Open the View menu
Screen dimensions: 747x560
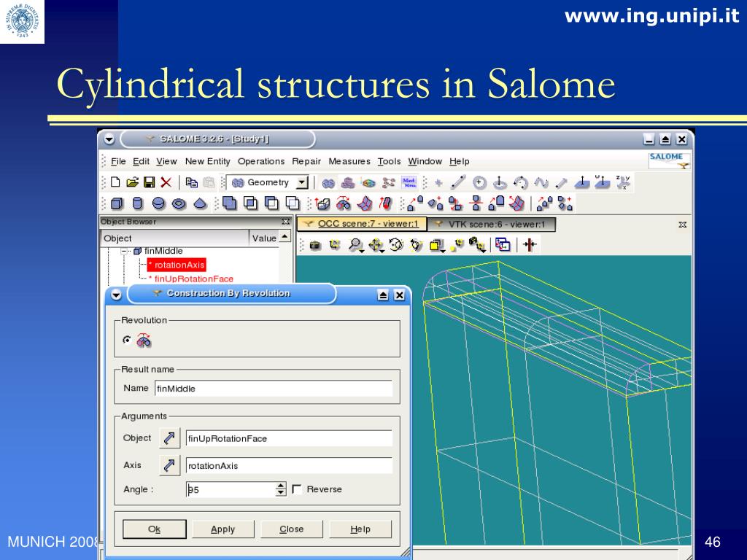[166, 161]
